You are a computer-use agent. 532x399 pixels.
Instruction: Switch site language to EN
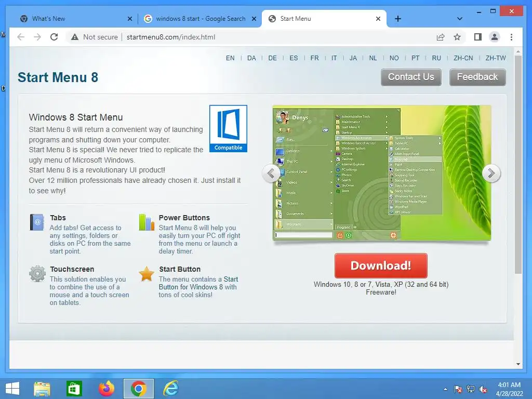click(x=230, y=58)
